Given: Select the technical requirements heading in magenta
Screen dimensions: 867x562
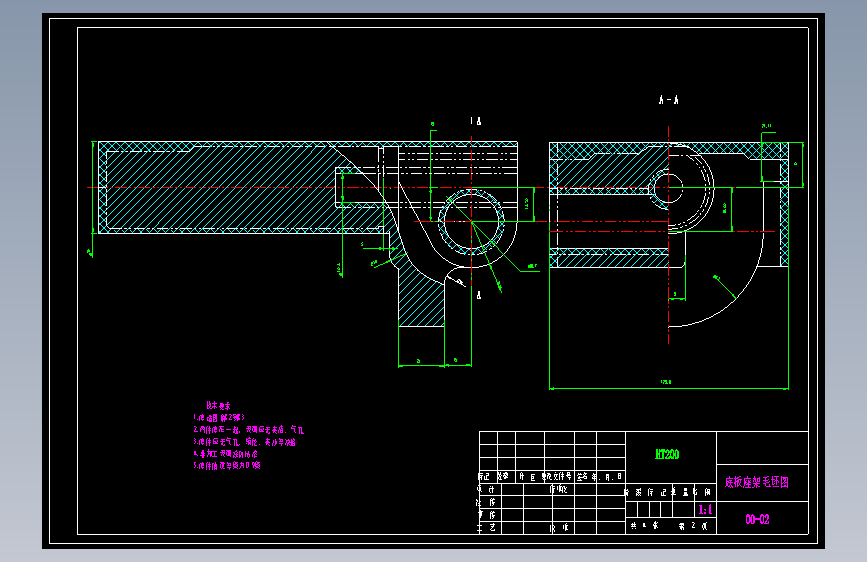Looking at the screenshot, I should (218, 405).
